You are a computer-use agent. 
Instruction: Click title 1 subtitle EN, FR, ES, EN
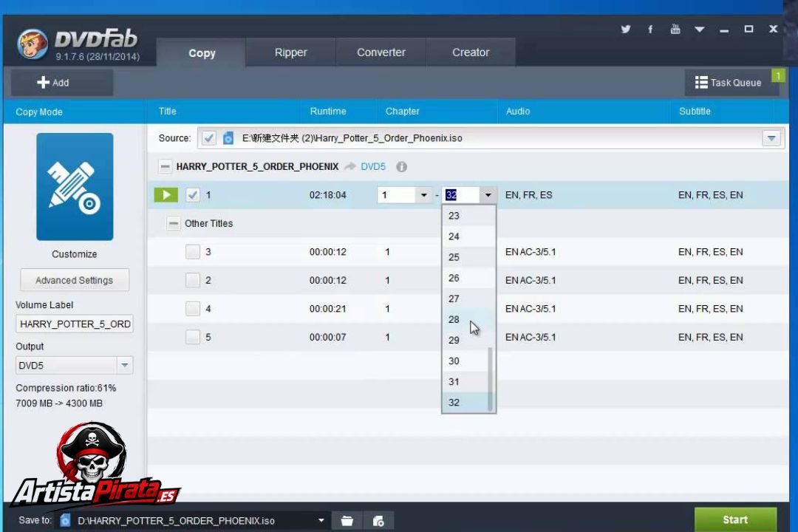(710, 195)
